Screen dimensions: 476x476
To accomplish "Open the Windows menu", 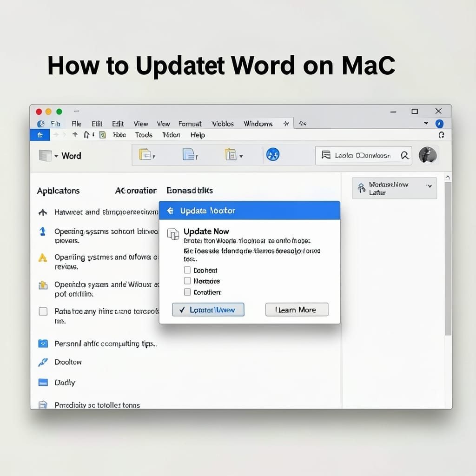I will (258, 124).
